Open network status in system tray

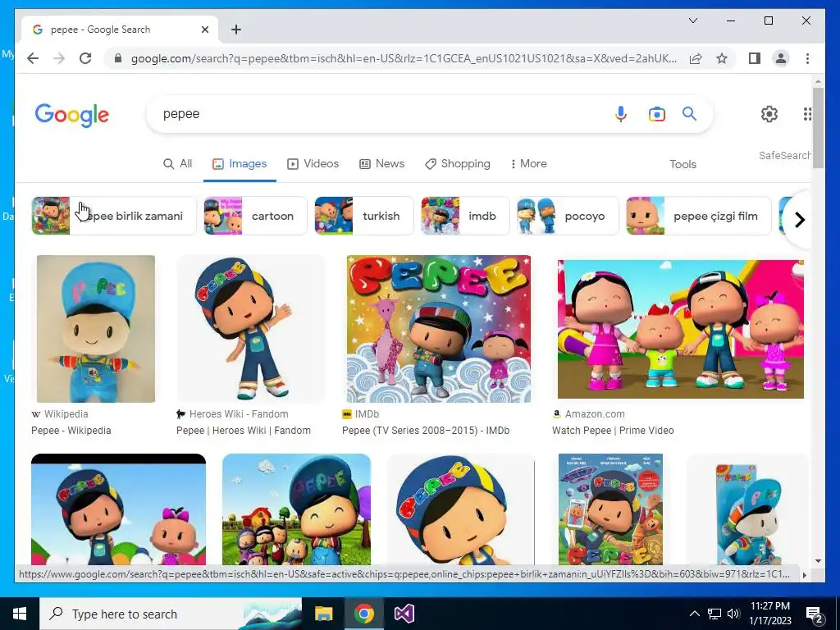[x=714, y=614]
